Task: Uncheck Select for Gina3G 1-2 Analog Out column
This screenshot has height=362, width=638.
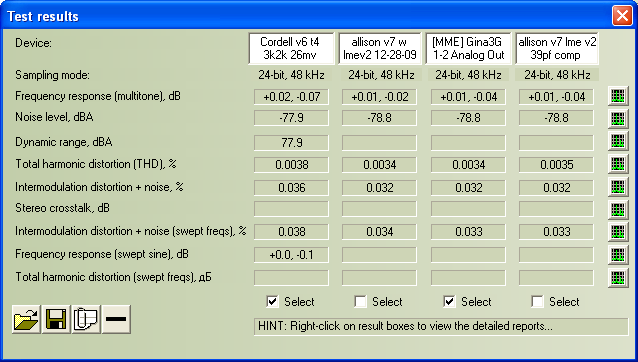Action: coord(449,301)
